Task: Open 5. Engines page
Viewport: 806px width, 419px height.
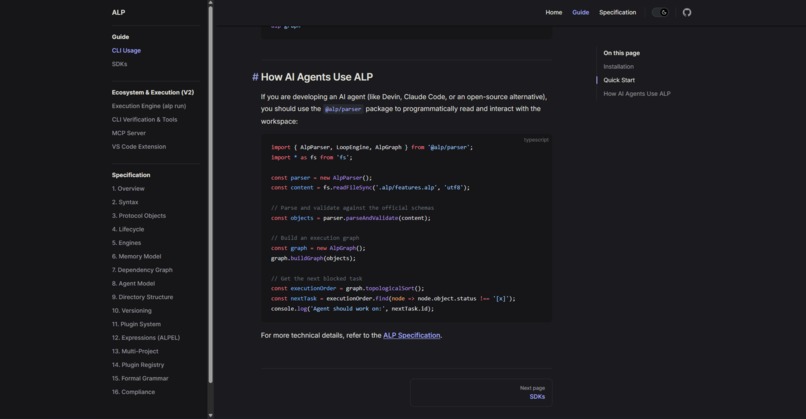Action: tap(126, 243)
